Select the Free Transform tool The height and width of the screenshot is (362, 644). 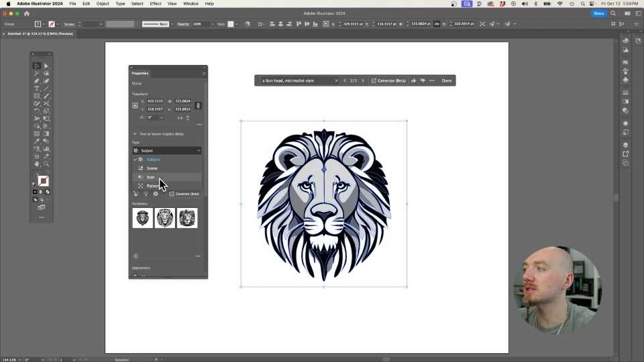(46, 119)
